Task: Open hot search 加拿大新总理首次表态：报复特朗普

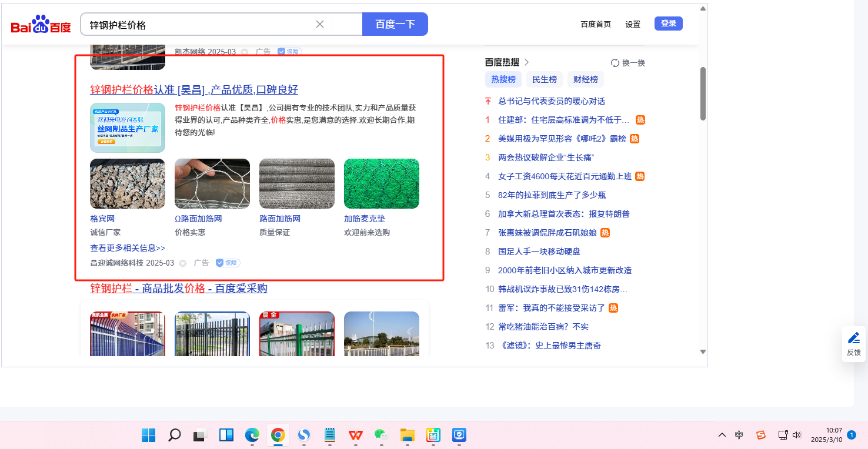Action: [564, 214]
